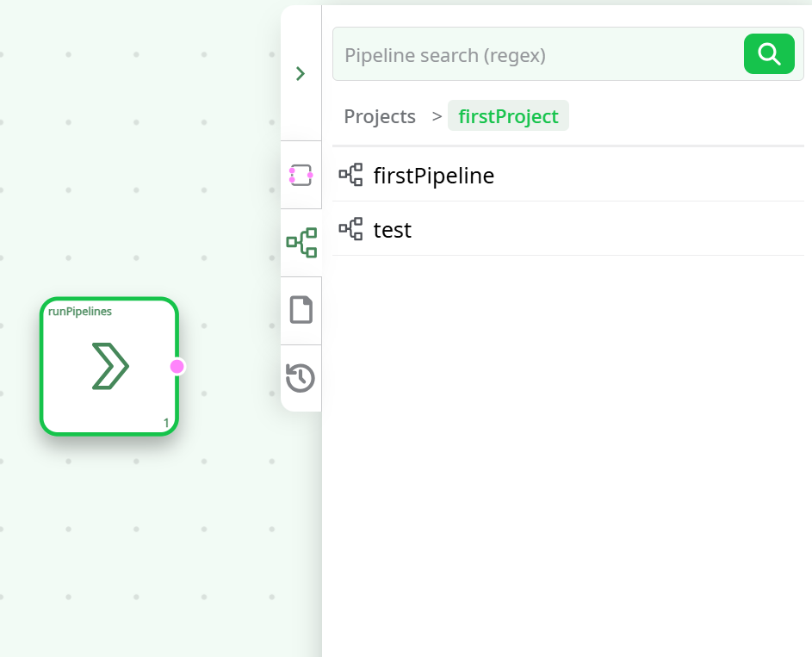Click the green search magnifier button
Image resolution: width=812 pixels, height=657 pixels.
[769, 53]
